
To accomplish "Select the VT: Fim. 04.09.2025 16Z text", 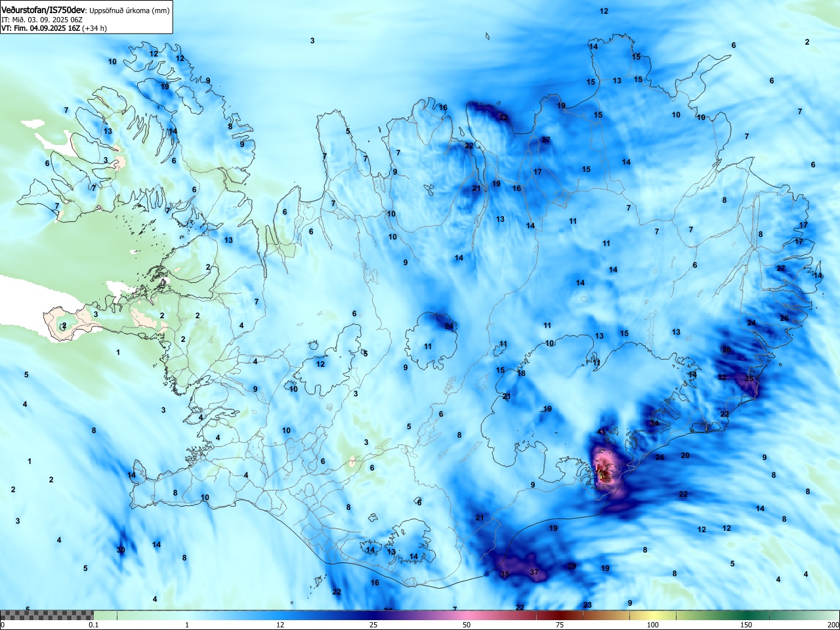I will (41, 28).
